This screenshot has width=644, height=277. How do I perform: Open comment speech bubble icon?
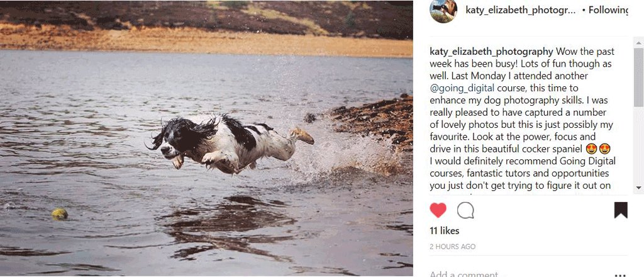pos(465,210)
